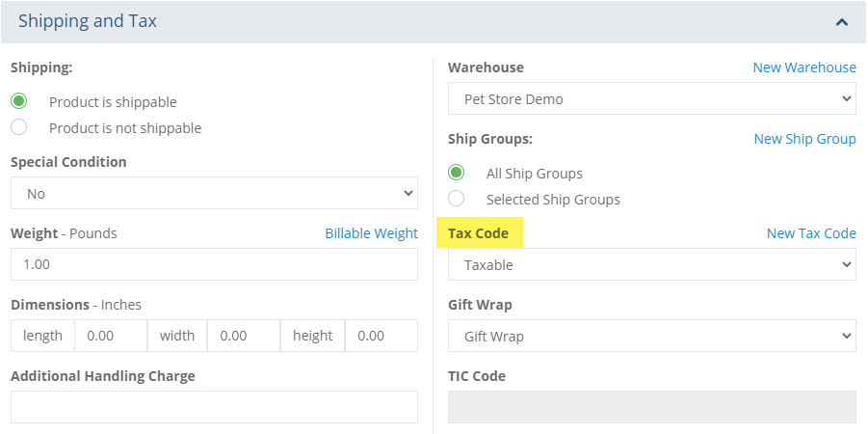Focus the length dimension field

111,336
